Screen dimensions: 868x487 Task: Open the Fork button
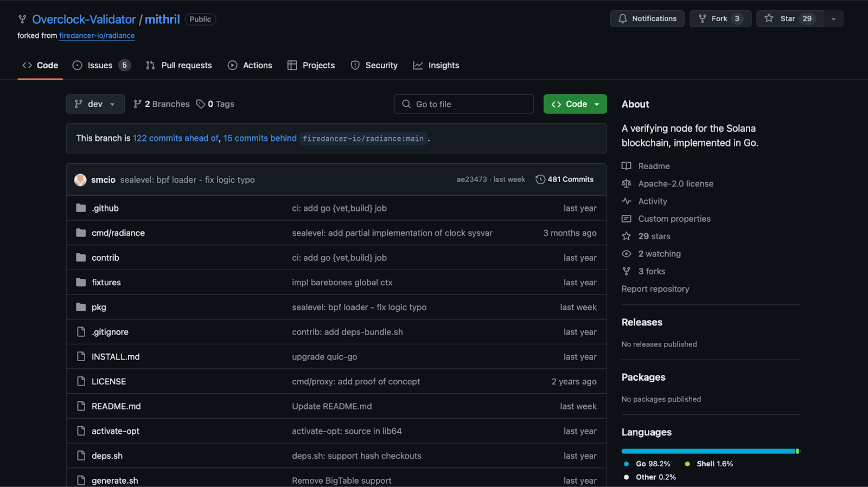[720, 18]
